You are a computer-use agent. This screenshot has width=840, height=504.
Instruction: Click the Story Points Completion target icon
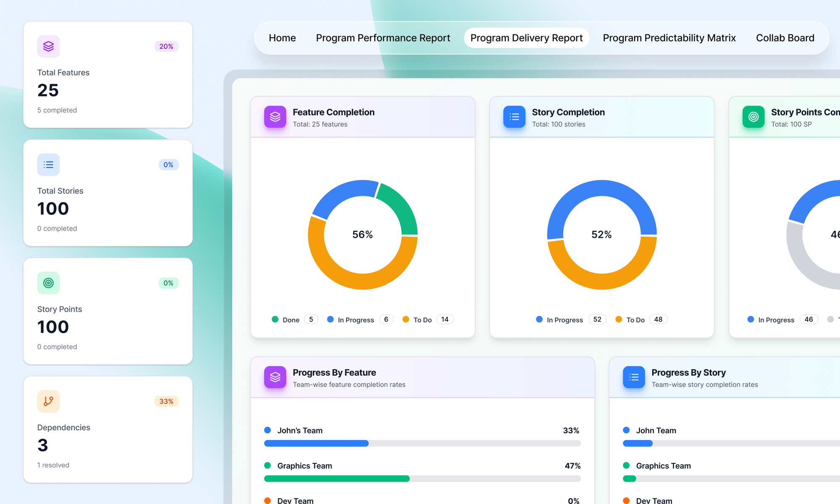click(x=753, y=117)
